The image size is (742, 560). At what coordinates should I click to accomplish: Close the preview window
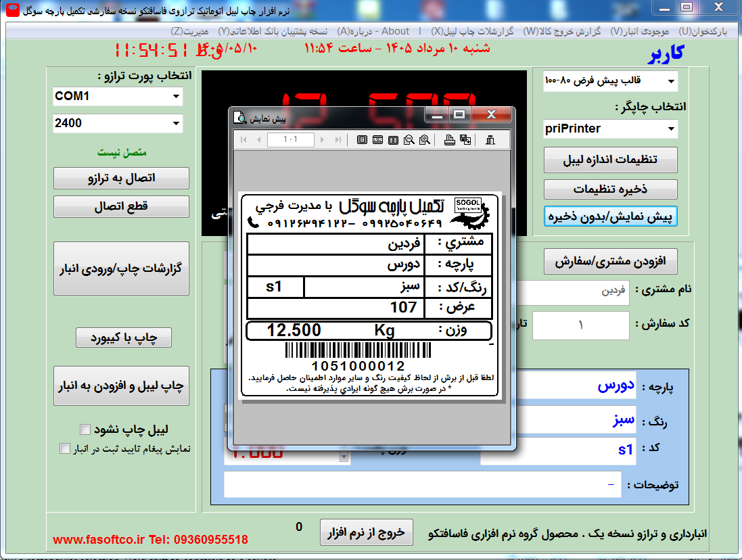[491, 115]
